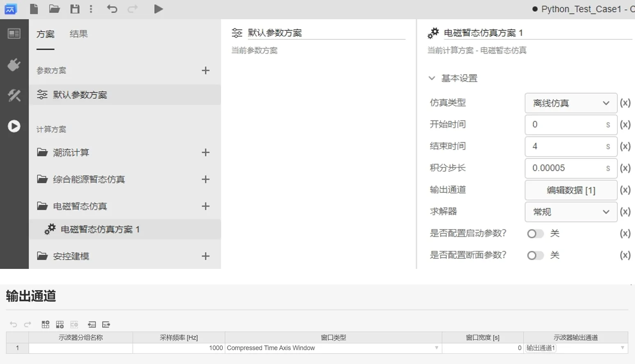Toggle the 是否配置断面参数 switch
This screenshot has height=364, width=635.
pos(535,255)
